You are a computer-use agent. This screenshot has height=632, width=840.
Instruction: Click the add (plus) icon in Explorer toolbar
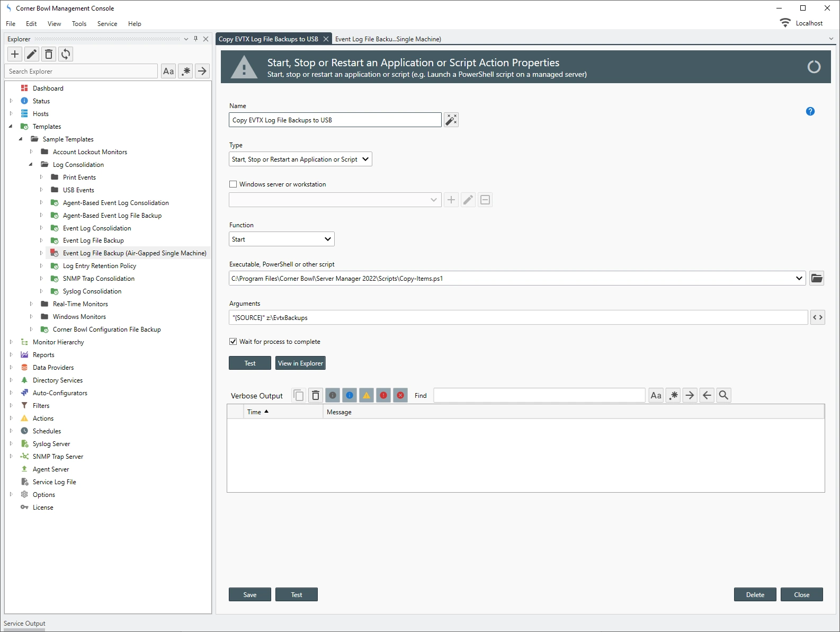(x=15, y=54)
